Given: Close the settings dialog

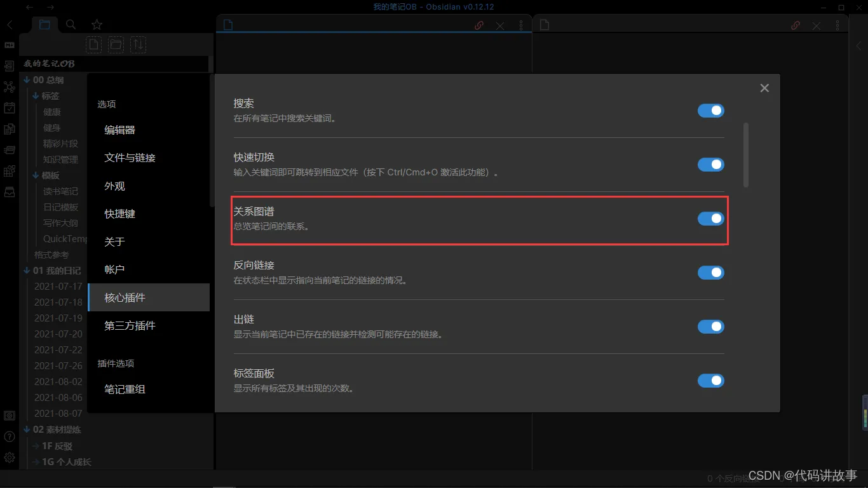Looking at the screenshot, I should coord(764,88).
